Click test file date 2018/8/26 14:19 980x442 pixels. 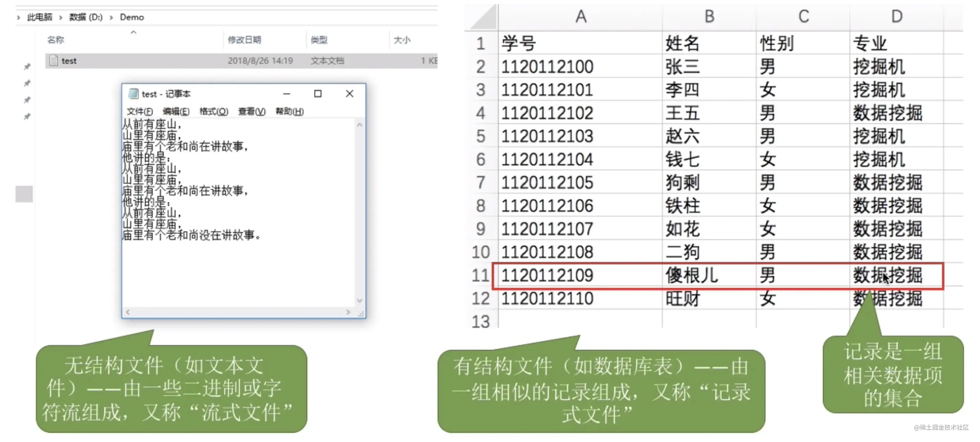point(260,61)
